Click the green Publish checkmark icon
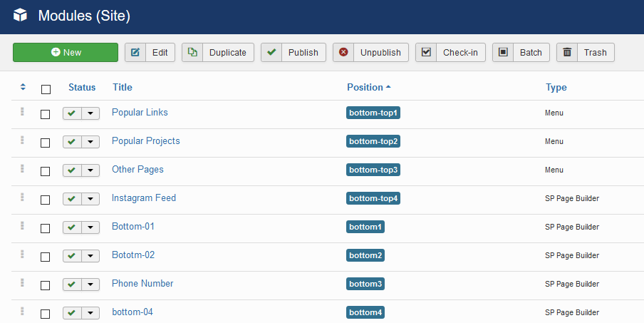This screenshot has width=644, height=323. tap(271, 53)
